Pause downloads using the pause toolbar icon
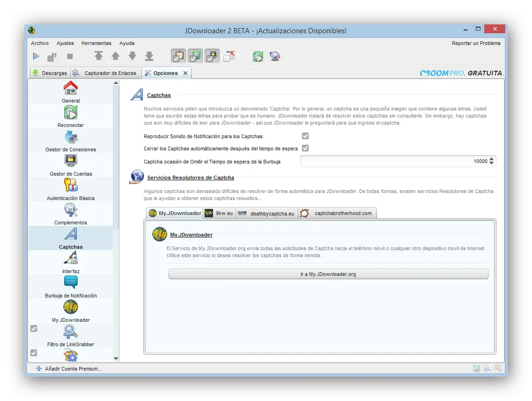Viewport: 532px width, 401px height. click(52, 57)
